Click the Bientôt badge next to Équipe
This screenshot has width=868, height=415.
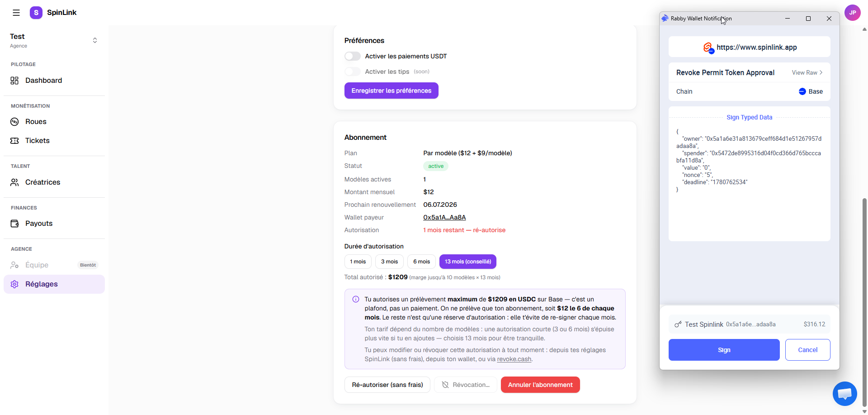[88, 265]
